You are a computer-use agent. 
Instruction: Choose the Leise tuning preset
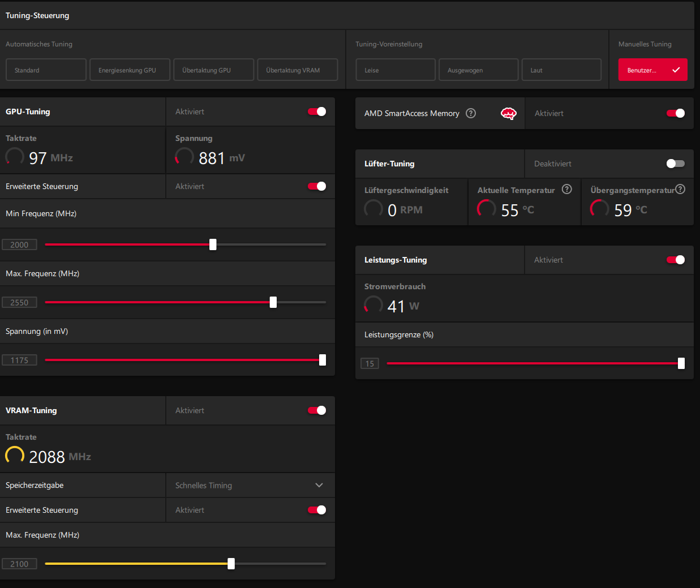[396, 70]
